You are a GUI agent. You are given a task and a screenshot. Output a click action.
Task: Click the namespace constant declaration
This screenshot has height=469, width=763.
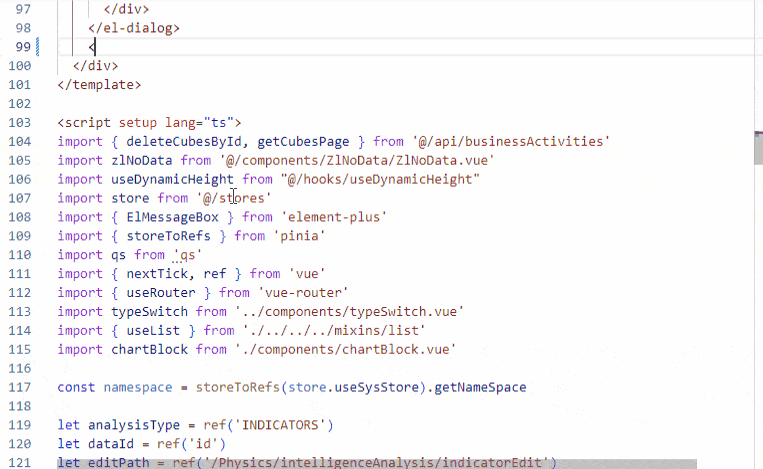click(x=137, y=387)
